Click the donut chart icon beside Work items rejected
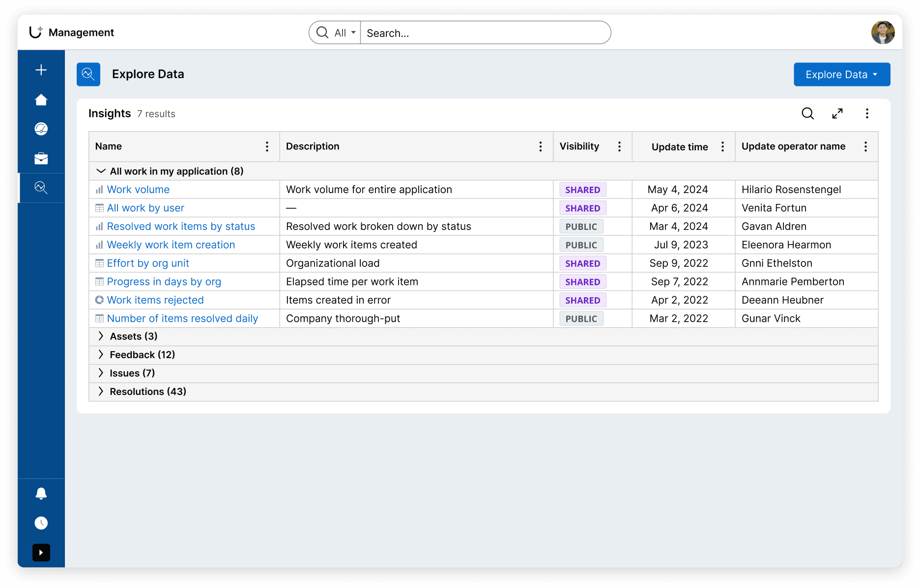The width and height of the screenshot is (920, 588). tap(99, 300)
